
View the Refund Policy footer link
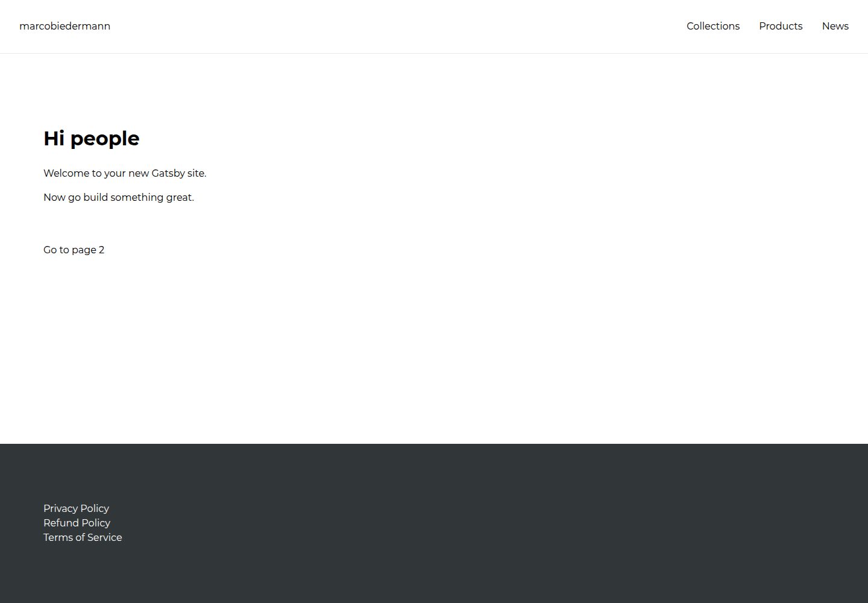[x=77, y=523]
